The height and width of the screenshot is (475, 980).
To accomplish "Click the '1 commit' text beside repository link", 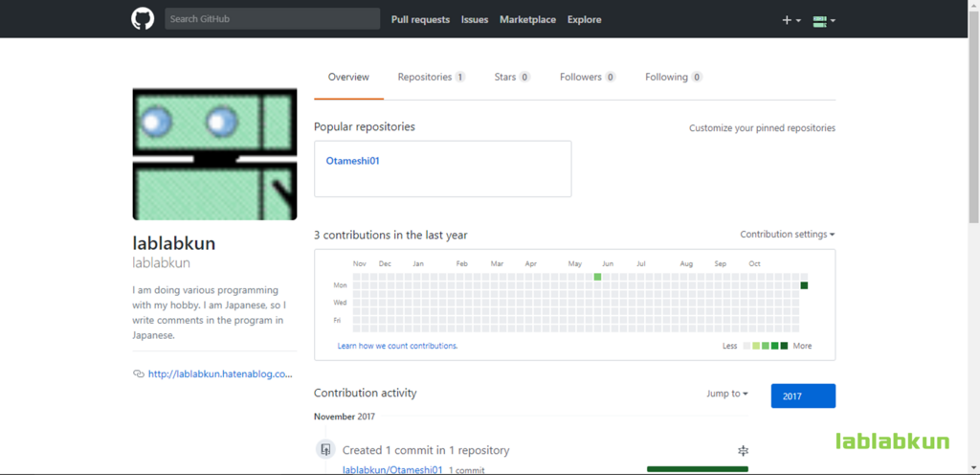I will (x=466, y=470).
